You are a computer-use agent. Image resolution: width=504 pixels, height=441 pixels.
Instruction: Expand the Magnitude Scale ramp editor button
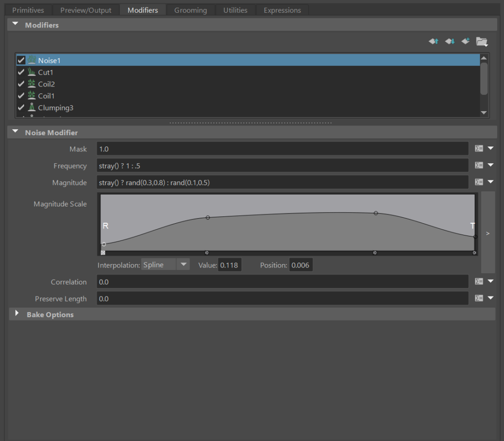[x=487, y=233]
